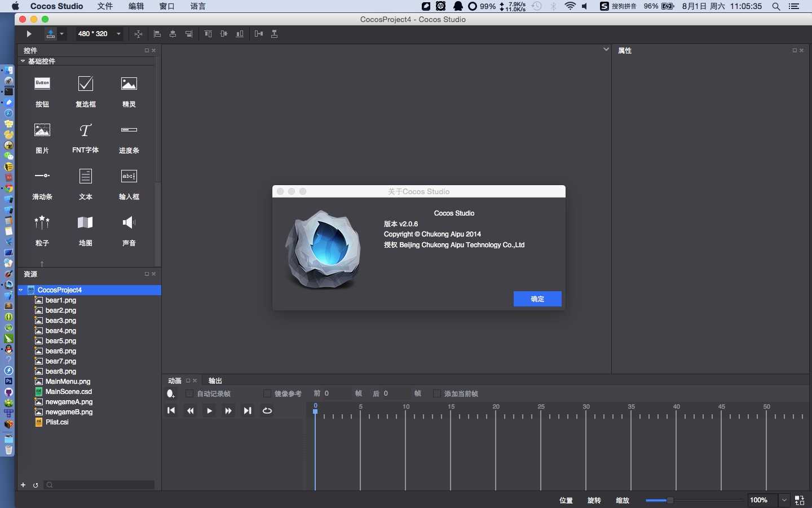Image resolution: width=812 pixels, height=508 pixels.
Task: Refresh the resource list
Action: point(36,485)
